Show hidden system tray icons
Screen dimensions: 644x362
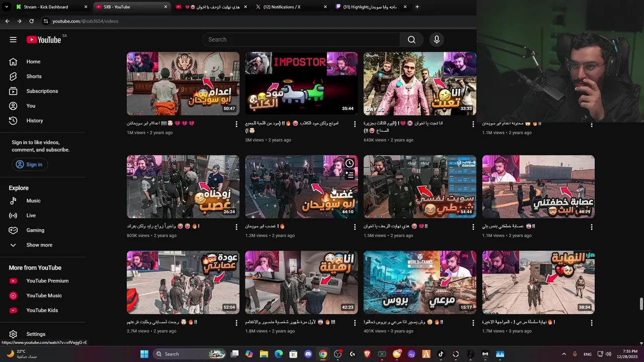click(x=563, y=354)
